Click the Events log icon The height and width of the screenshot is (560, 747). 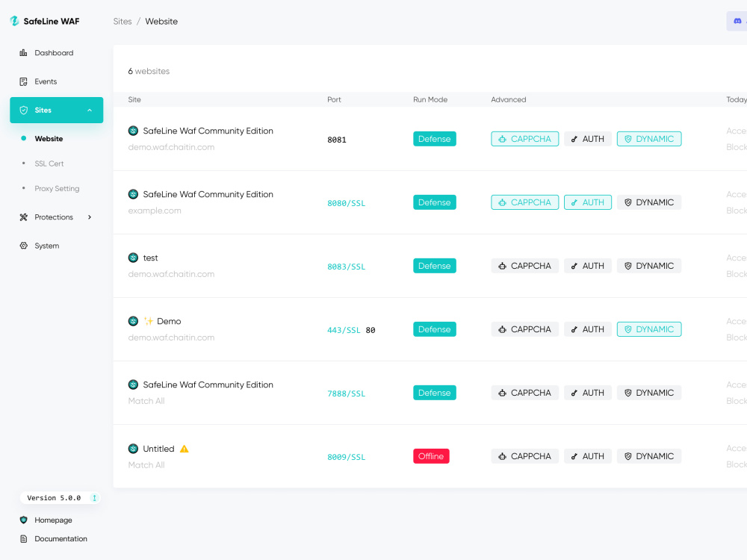tap(23, 81)
